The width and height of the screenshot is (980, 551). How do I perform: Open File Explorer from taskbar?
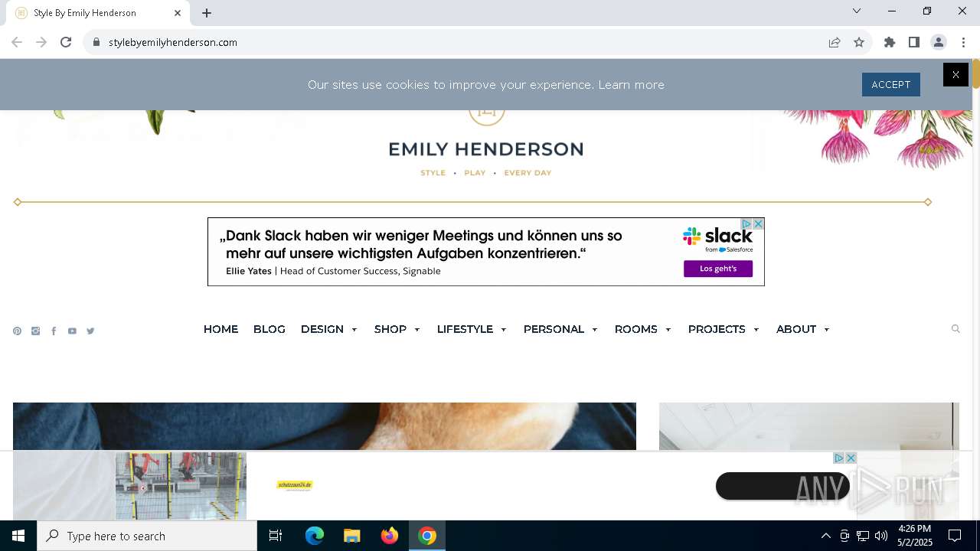[x=352, y=536]
